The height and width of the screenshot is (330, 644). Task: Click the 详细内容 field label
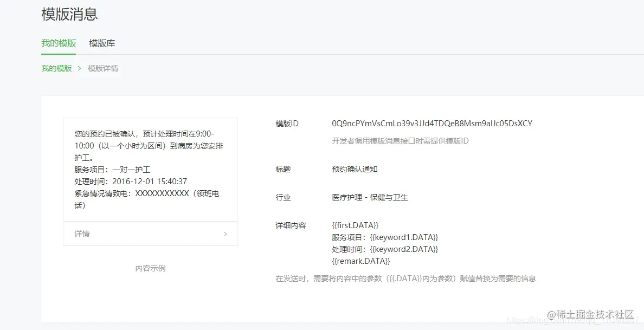289,225
